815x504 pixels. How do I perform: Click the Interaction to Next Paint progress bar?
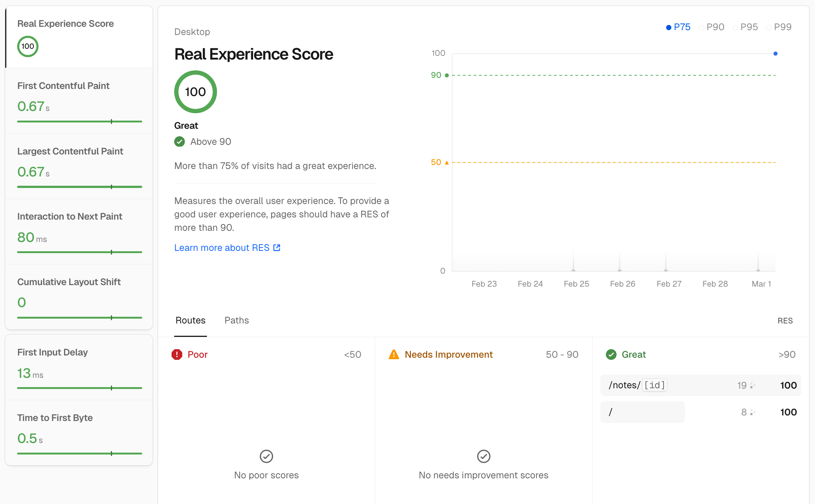(x=79, y=252)
